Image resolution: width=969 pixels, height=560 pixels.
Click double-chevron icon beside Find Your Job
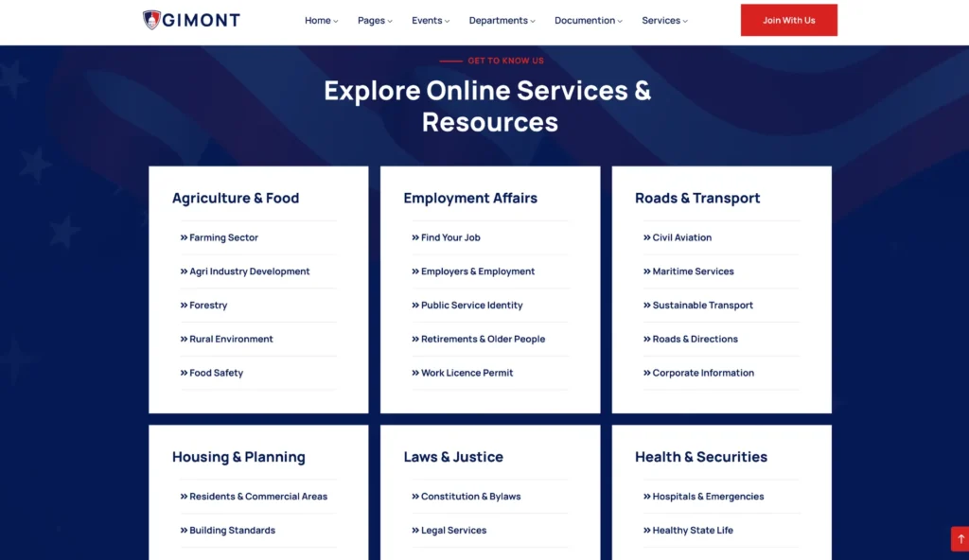click(x=415, y=238)
